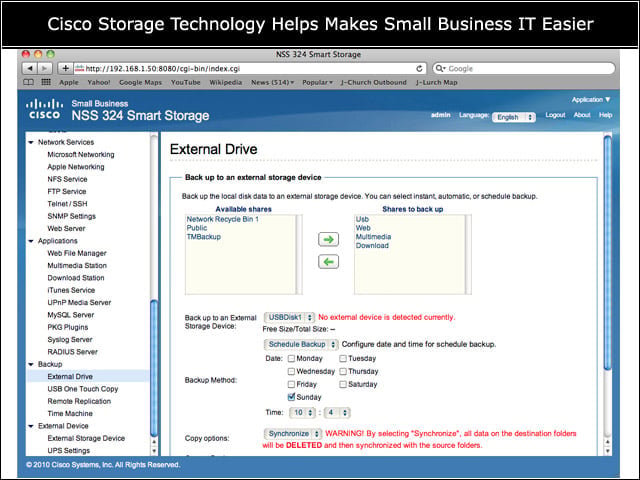
Task: Open Telnet / SSH settings
Action: [x=67, y=204]
